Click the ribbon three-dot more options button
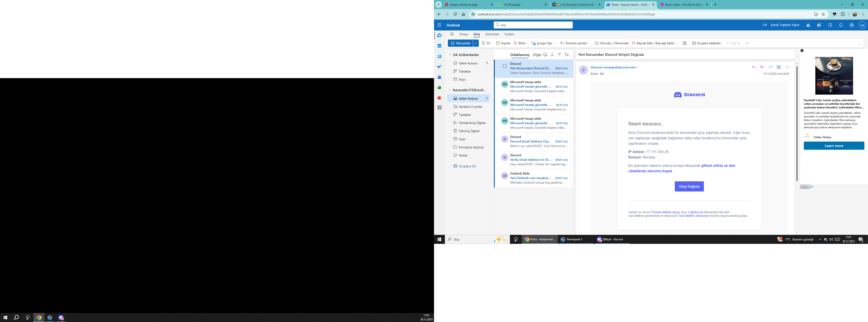868x322 pixels. pyautogui.click(x=747, y=43)
